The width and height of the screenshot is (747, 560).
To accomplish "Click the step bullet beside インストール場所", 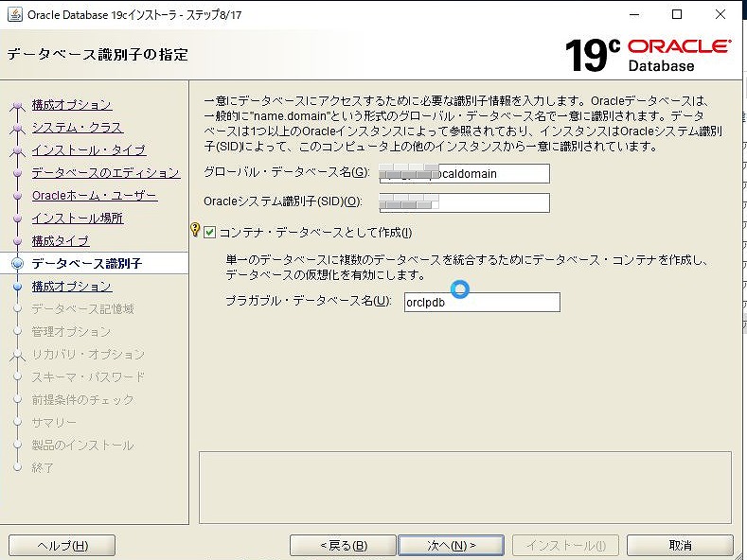I will 18,219.
